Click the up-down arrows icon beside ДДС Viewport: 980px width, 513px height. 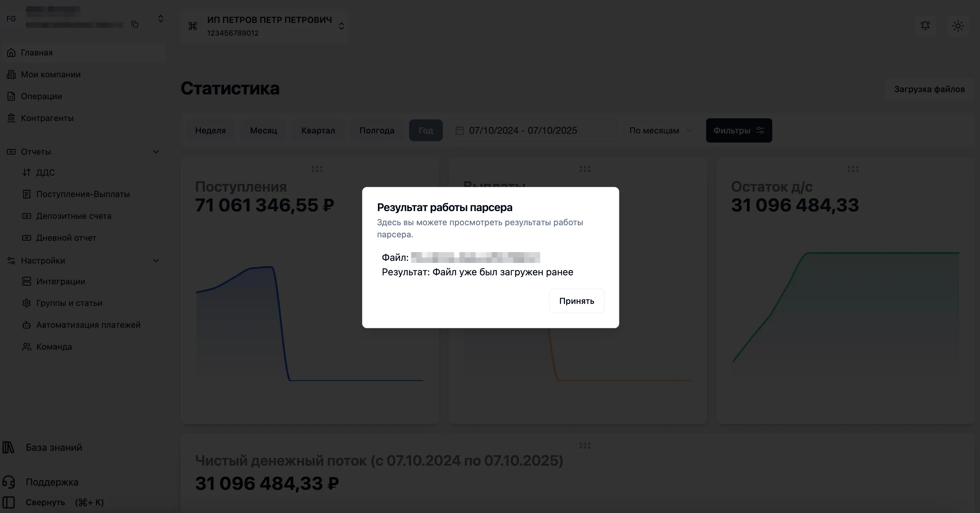pos(26,172)
